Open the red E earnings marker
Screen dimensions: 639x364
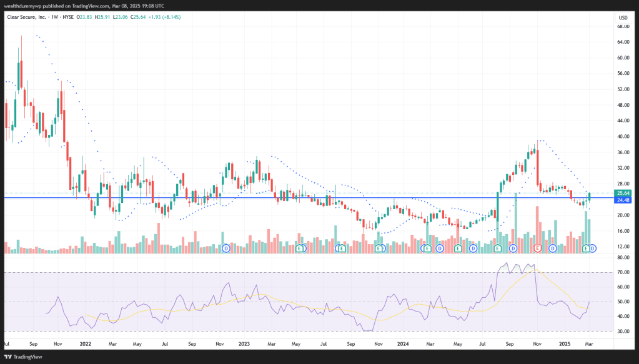(537, 248)
